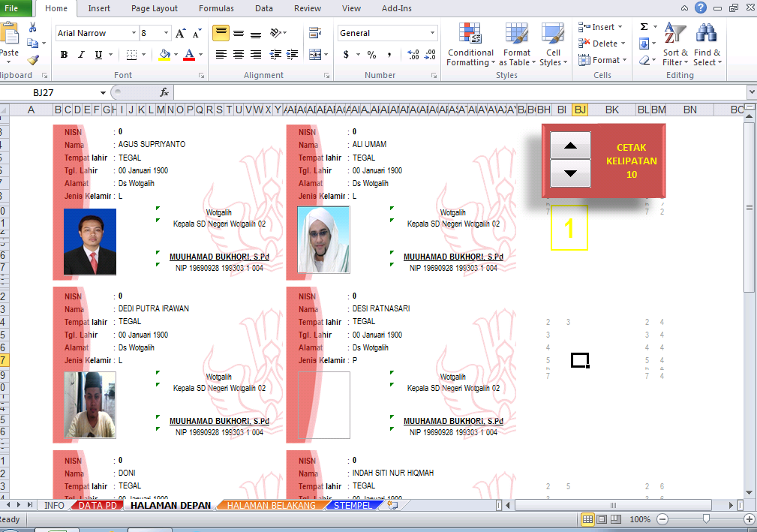Toggle Bottom Align button

pos(256,33)
